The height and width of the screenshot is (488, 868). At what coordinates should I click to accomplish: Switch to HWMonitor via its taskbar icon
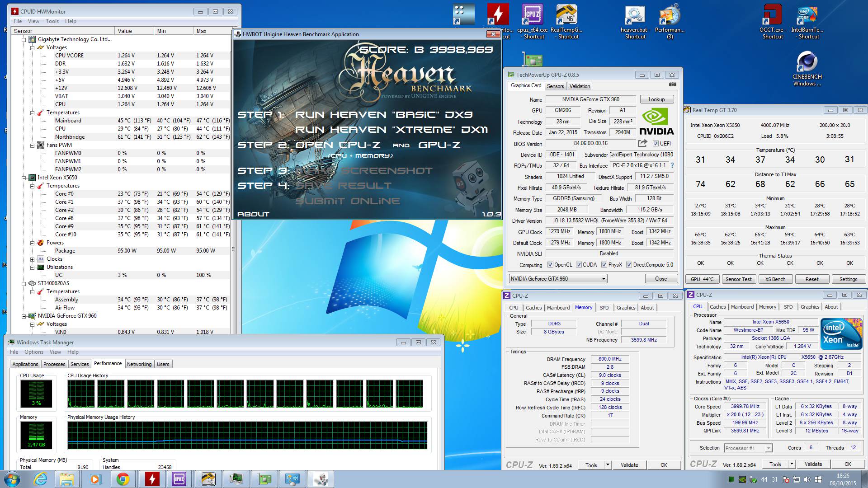[152, 479]
